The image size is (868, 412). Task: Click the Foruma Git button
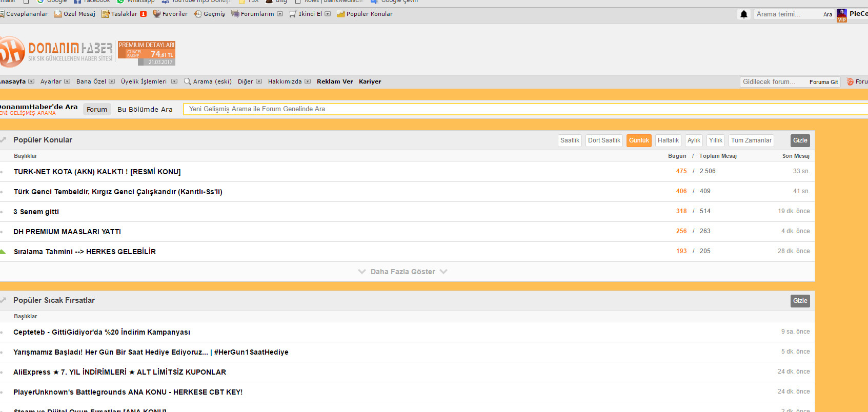tap(823, 82)
